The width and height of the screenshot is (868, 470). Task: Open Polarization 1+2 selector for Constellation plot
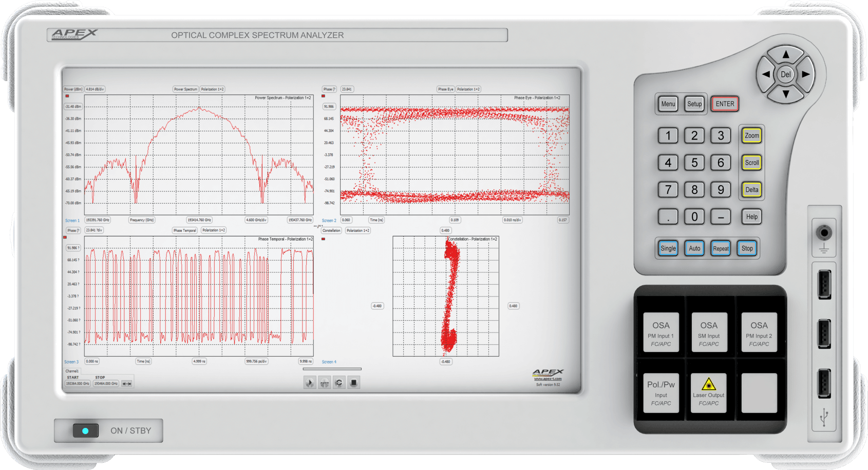click(x=357, y=230)
